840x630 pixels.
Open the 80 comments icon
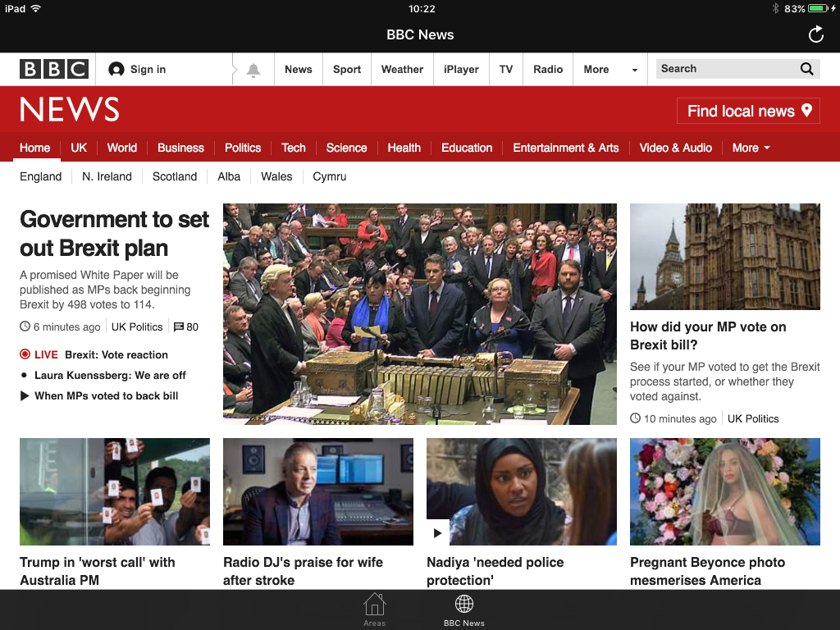pyautogui.click(x=178, y=326)
